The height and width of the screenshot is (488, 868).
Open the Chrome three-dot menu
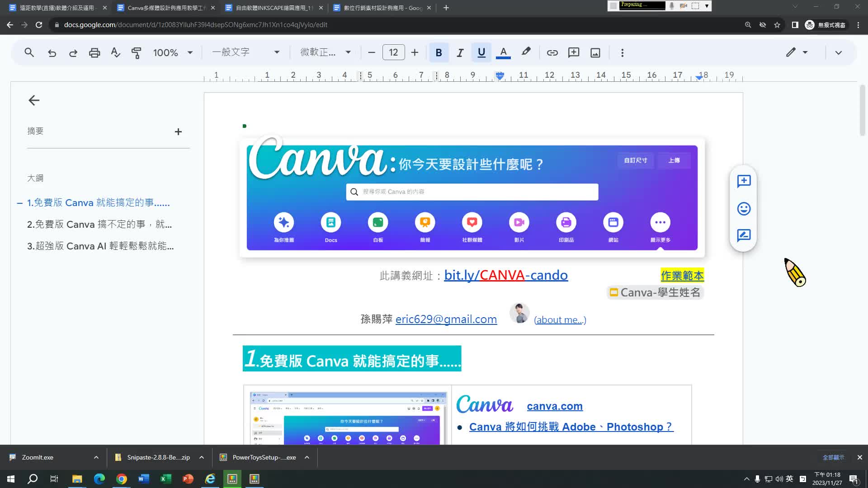[858, 25]
